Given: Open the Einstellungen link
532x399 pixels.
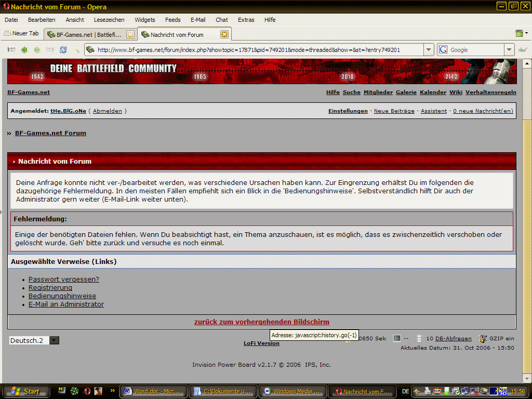Looking at the screenshot, I should [x=348, y=111].
